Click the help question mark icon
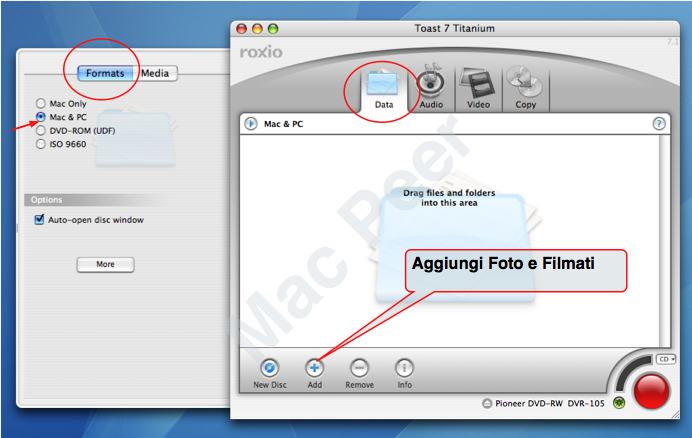Viewport: 692px width, 438px height. point(659,124)
